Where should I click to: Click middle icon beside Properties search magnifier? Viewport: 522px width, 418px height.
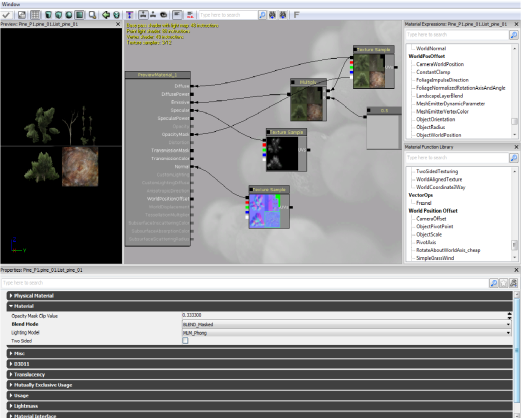[x=504, y=283]
